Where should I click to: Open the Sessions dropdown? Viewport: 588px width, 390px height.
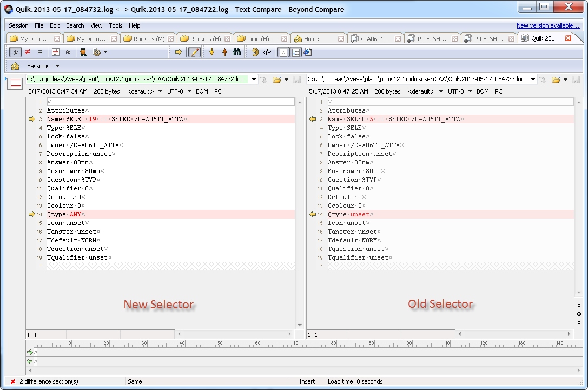43,66
